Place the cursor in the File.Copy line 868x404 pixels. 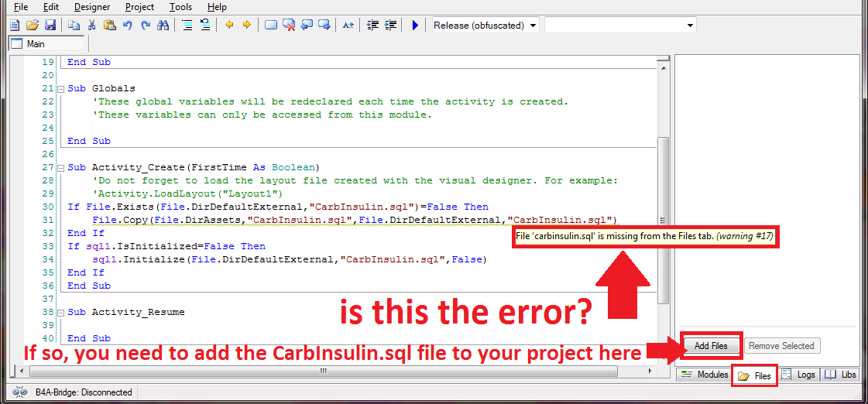click(x=355, y=220)
